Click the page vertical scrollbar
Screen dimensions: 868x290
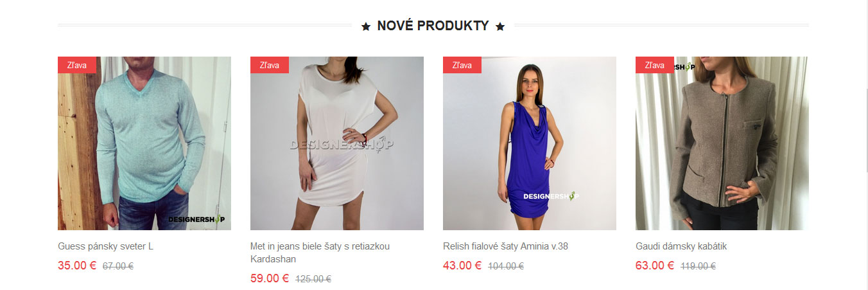click(864, 145)
